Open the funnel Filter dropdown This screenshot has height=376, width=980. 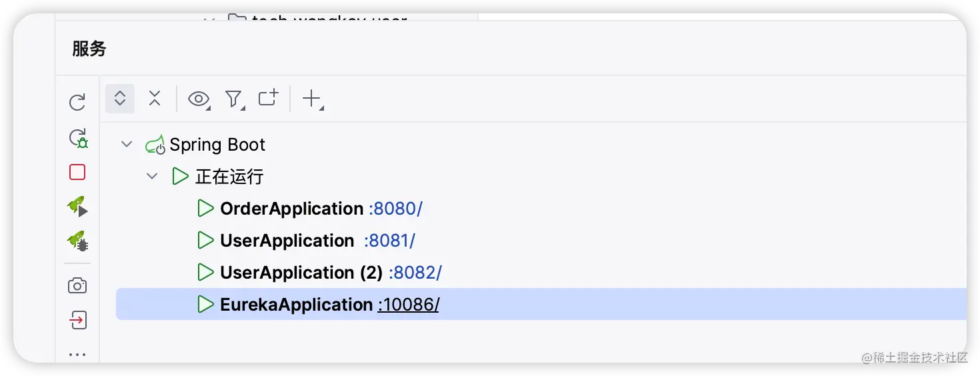tap(234, 99)
